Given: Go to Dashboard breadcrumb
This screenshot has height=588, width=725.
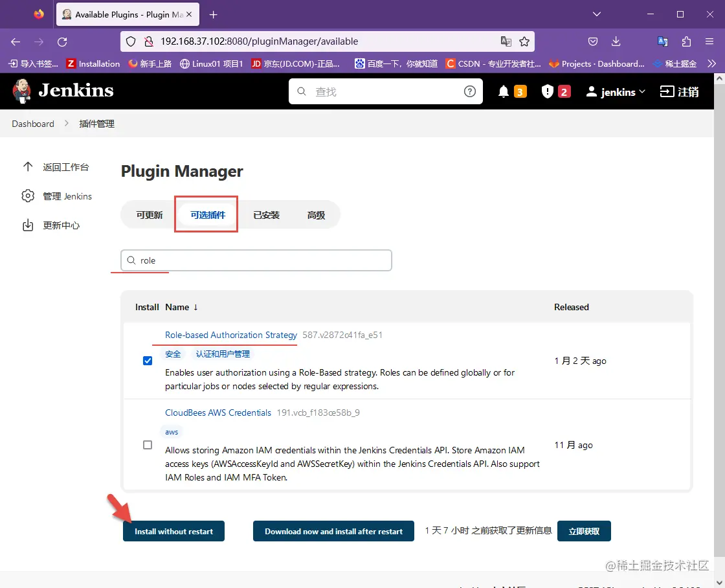Looking at the screenshot, I should [33, 124].
